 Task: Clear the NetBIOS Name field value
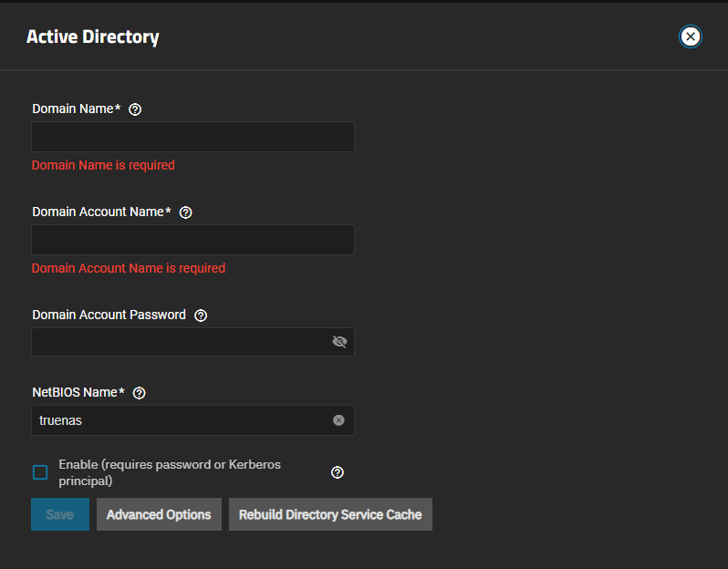click(338, 420)
